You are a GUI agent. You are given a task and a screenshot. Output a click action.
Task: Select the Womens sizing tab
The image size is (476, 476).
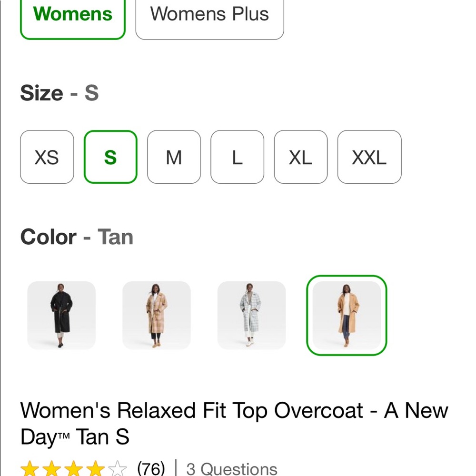(x=72, y=15)
